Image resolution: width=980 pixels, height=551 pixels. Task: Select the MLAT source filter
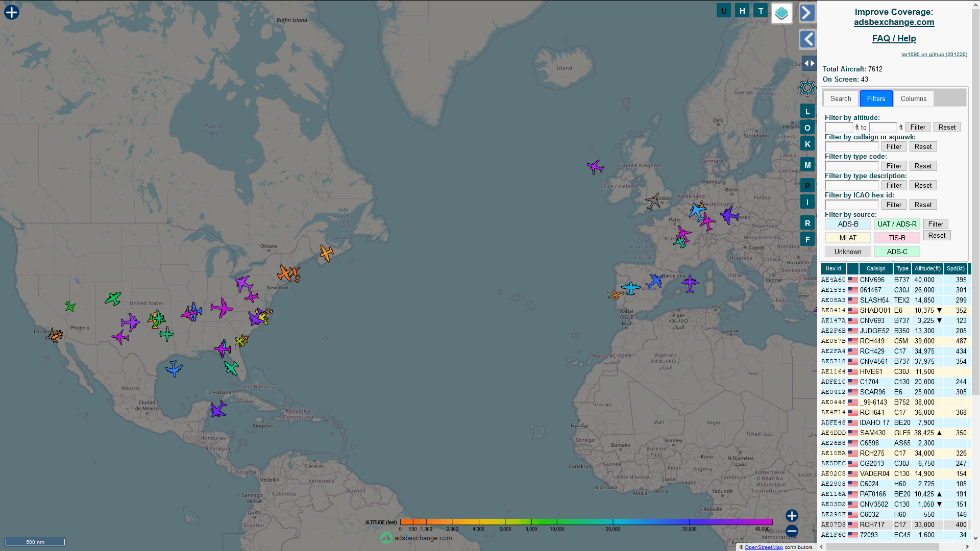848,238
